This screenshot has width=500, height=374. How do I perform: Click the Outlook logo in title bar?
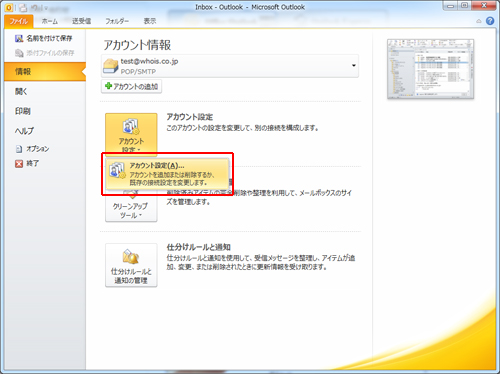pyautogui.click(x=9, y=7)
